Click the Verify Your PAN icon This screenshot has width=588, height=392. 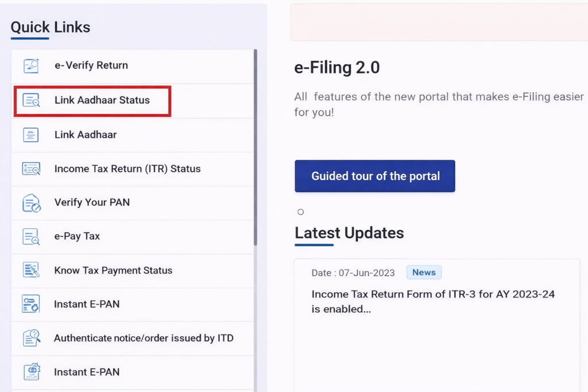point(31,203)
